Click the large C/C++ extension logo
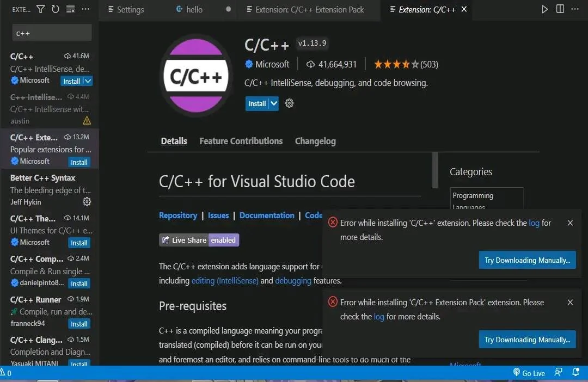The height and width of the screenshot is (382, 588). point(196,76)
